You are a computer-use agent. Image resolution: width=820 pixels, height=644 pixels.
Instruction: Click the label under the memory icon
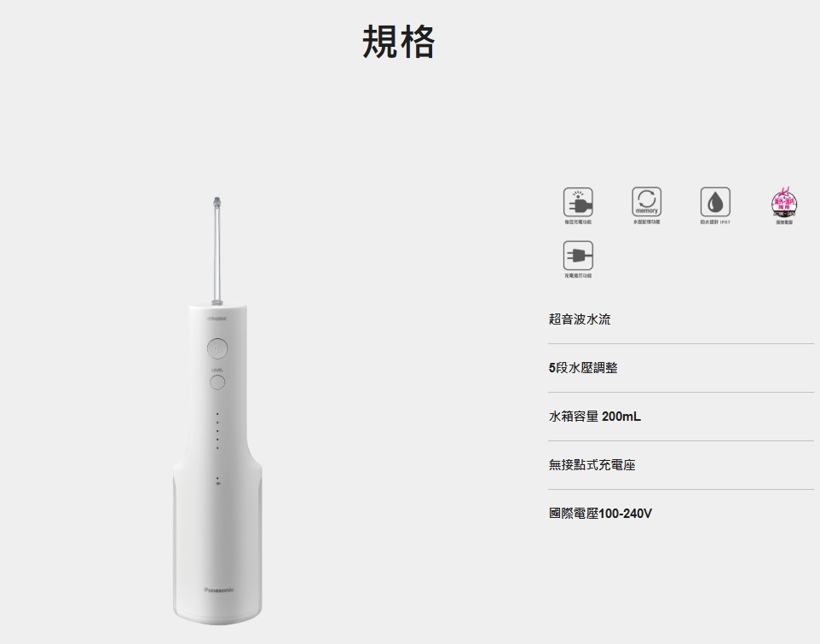click(x=646, y=222)
